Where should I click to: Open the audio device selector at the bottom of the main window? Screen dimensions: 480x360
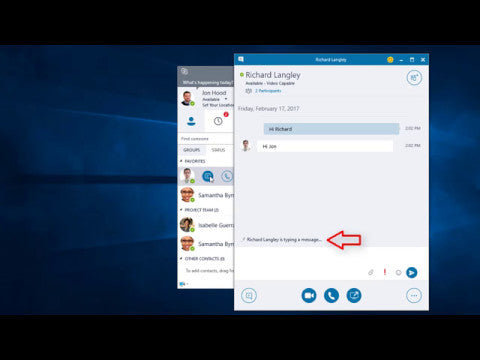(x=183, y=284)
